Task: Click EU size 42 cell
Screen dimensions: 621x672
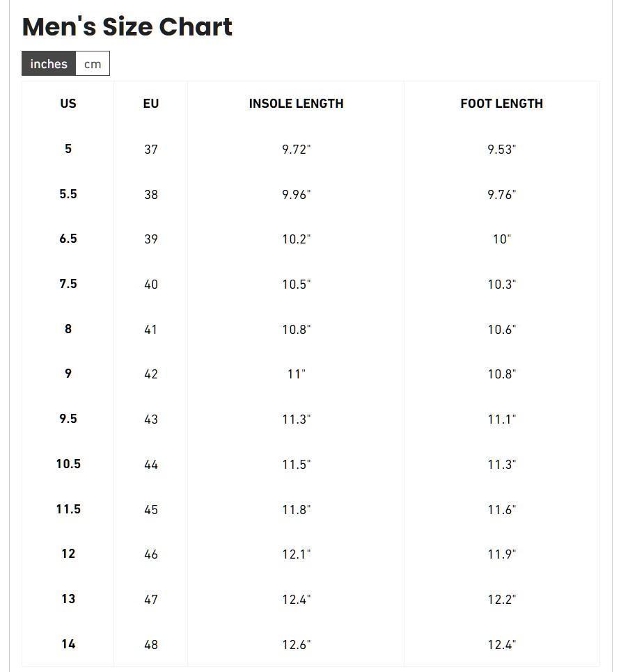Action: [x=151, y=374]
